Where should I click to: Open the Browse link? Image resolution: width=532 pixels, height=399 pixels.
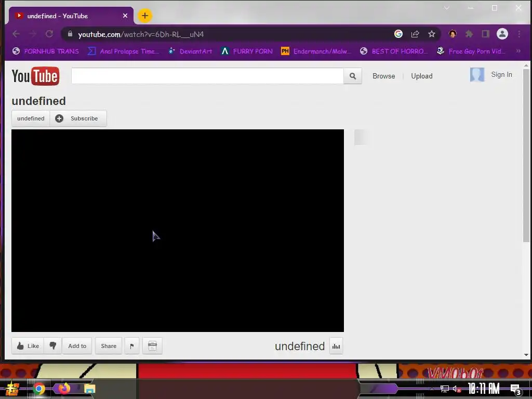tap(384, 76)
